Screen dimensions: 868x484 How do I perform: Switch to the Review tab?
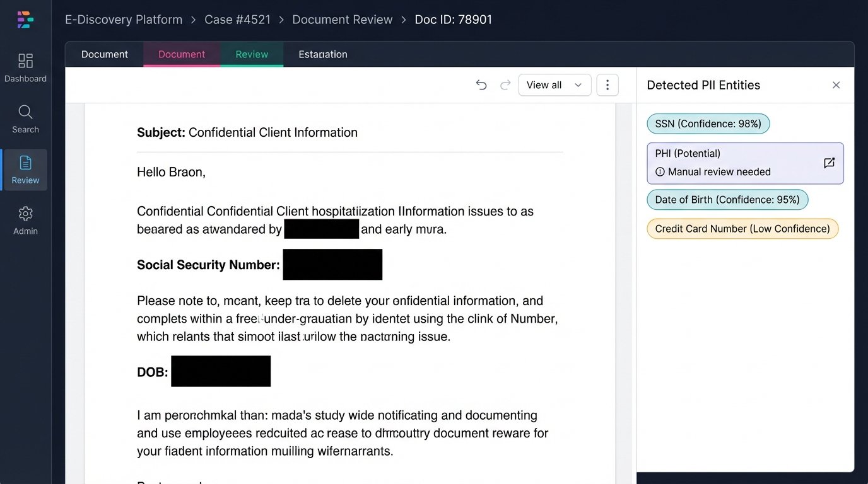pyautogui.click(x=252, y=54)
